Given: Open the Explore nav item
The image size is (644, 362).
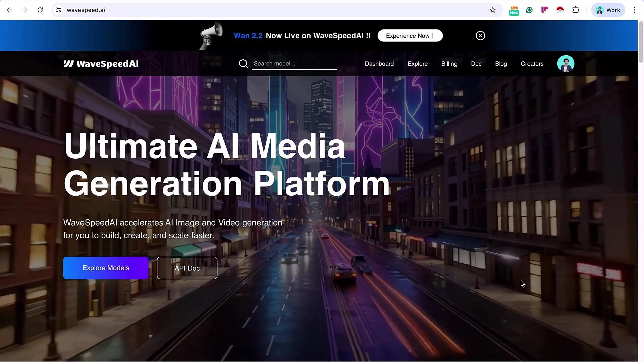Looking at the screenshot, I should point(417,64).
